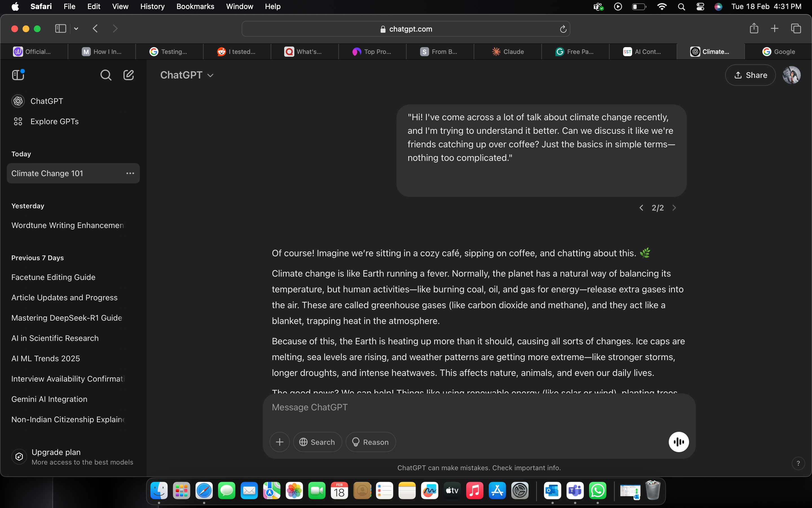Open Apple TV from the Dock
This screenshot has width=812, height=508.
pyautogui.click(x=452, y=491)
